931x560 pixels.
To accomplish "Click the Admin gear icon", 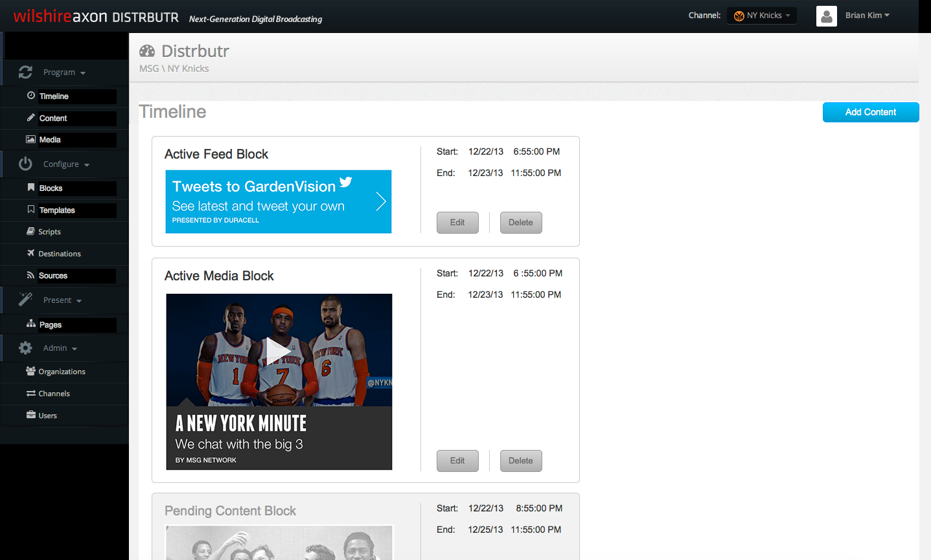I will pyautogui.click(x=25, y=348).
